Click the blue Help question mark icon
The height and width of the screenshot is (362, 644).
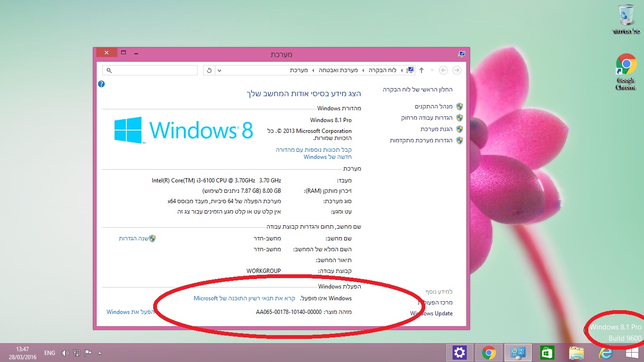point(101,84)
